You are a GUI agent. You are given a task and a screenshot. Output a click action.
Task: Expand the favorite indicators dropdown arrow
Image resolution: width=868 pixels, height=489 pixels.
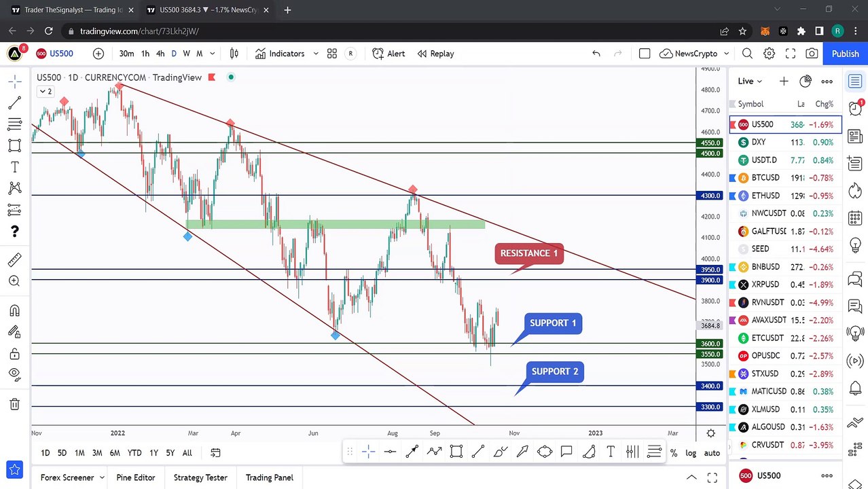(316, 54)
